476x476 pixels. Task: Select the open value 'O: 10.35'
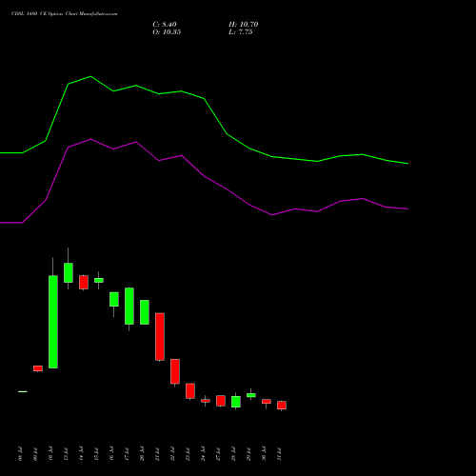click(x=167, y=32)
